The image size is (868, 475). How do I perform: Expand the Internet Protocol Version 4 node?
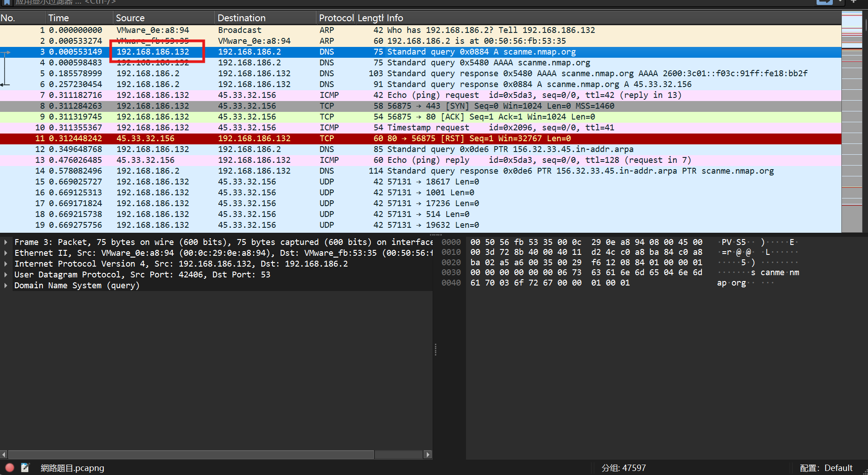pos(5,264)
